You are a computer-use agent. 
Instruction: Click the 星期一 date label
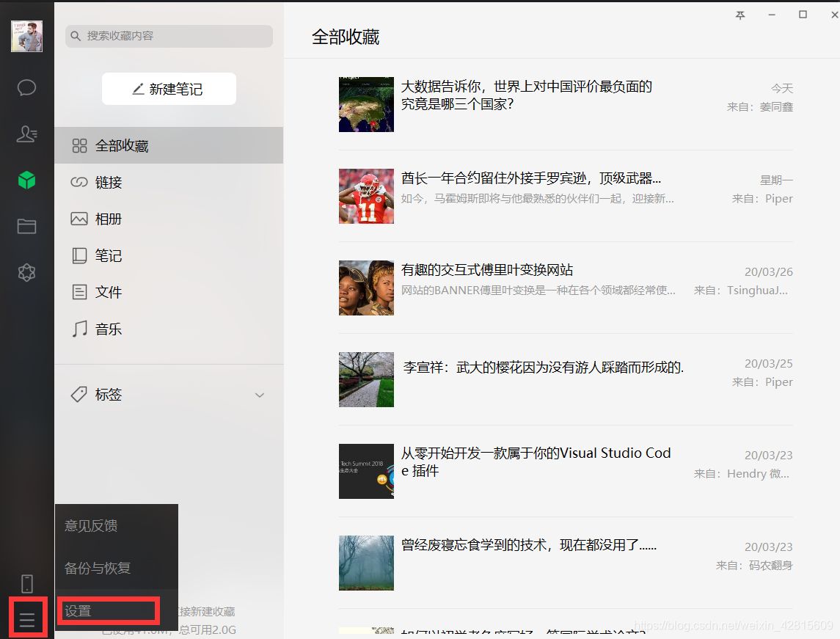click(776, 180)
